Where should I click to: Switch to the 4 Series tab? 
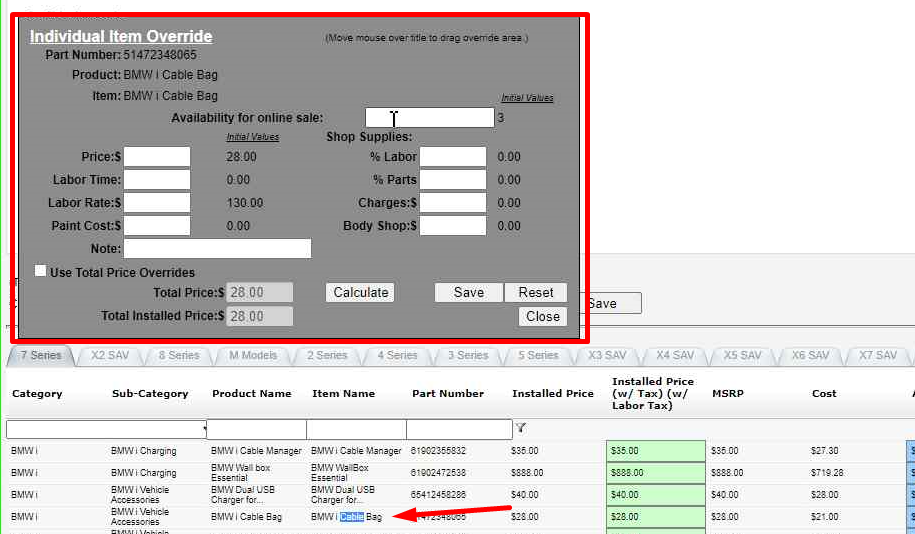pos(397,355)
